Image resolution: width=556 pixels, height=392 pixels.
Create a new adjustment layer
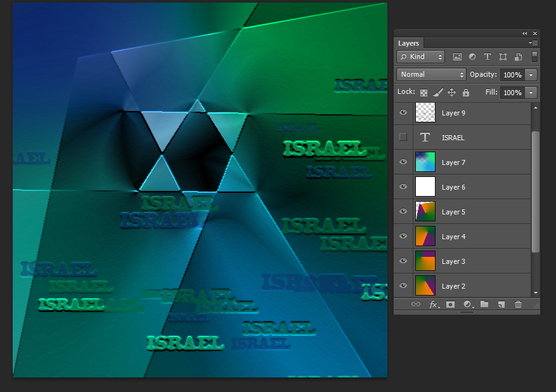pyautogui.click(x=468, y=304)
